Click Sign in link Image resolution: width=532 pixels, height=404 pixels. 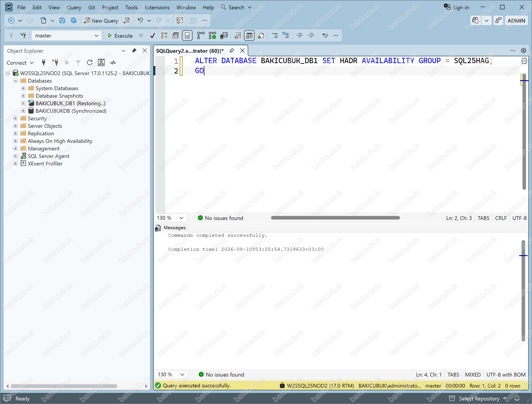click(456, 7)
